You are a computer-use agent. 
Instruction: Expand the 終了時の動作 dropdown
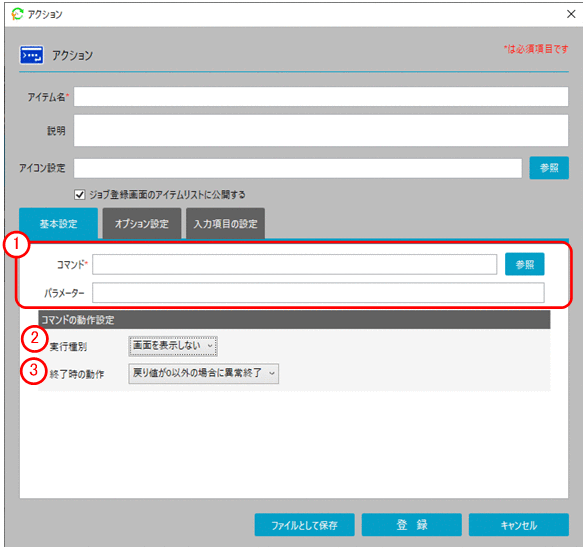click(x=204, y=374)
